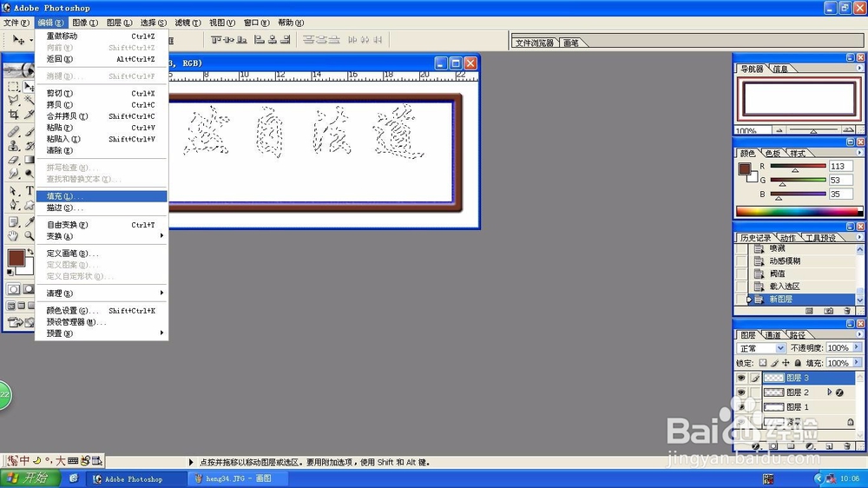Select the Eyedropper tool

click(x=29, y=222)
